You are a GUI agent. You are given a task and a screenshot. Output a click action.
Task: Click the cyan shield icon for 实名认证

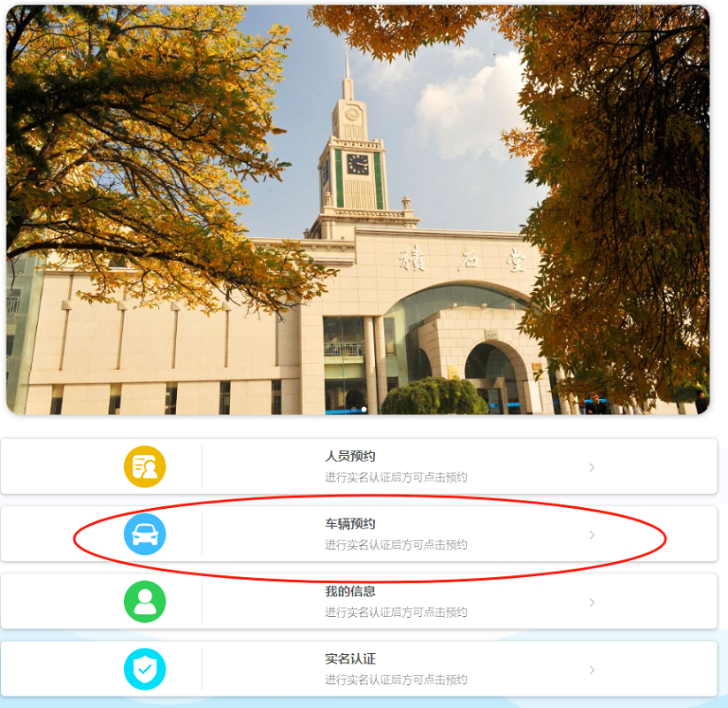145,669
